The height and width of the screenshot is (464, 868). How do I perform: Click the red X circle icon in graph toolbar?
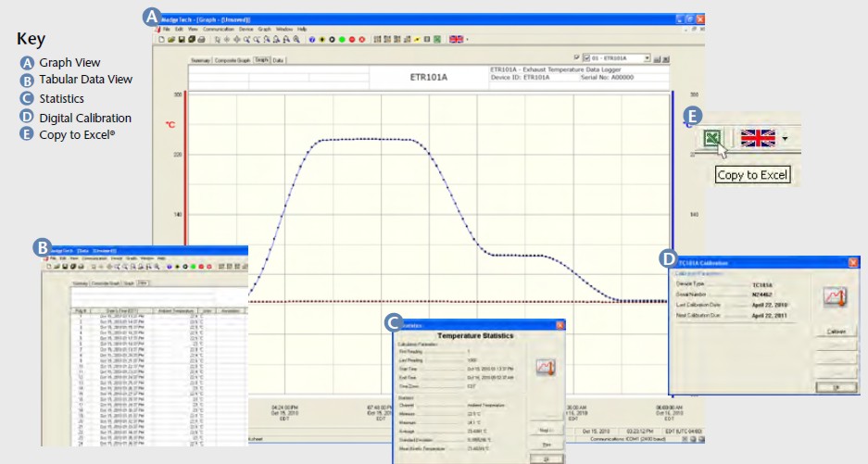[x=362, y=39]
